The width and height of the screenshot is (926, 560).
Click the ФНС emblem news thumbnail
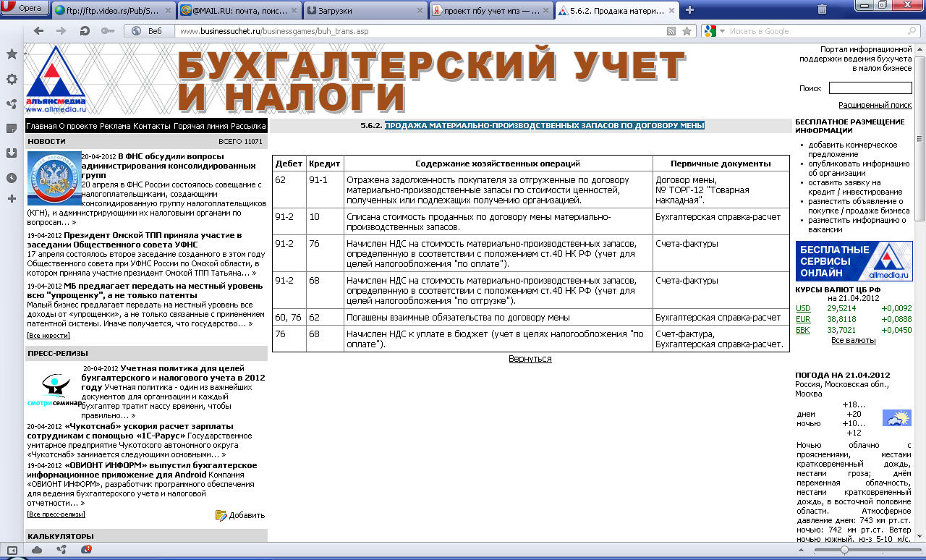click(54, 179)
